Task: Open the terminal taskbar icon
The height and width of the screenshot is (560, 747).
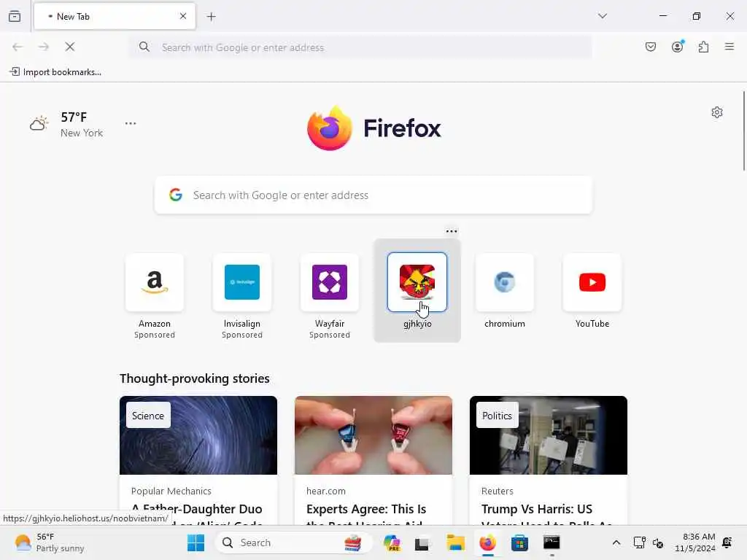Action: (x=551, y=542)
